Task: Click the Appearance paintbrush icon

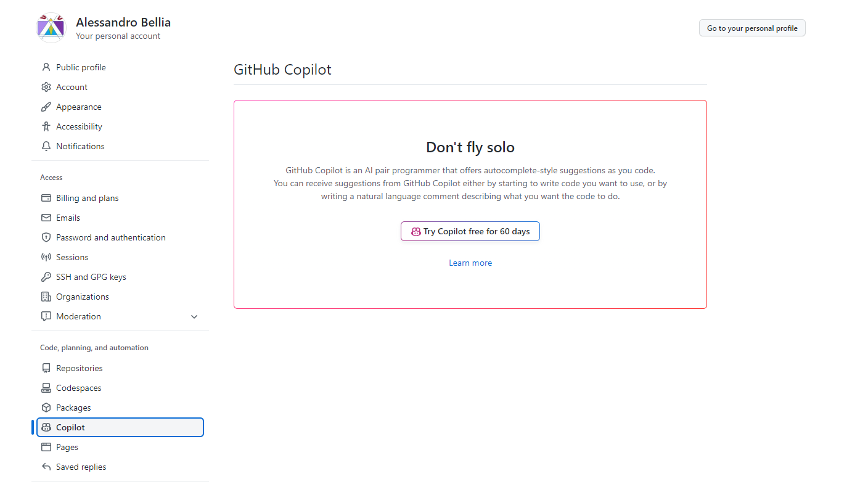Action: (46, 106)
